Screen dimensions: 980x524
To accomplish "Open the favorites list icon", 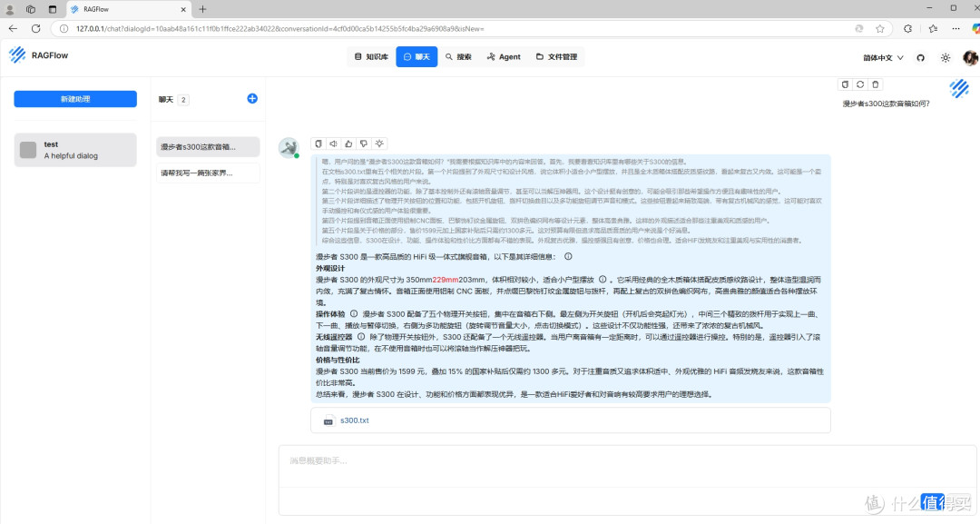I will pyautogui.click(x=933, y=29).
